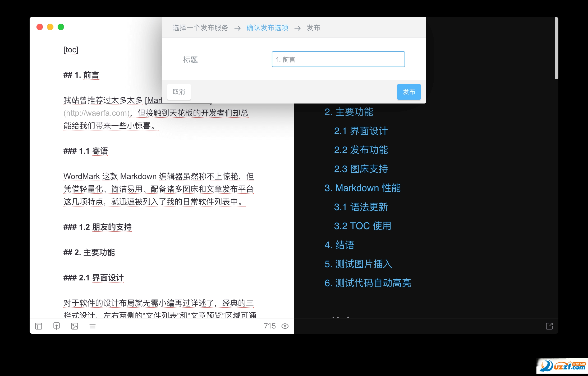The width and height of the screenshot is (588, 376).
Task: Select the 确认发布选项 step
Action: click(x=267, y=28)
